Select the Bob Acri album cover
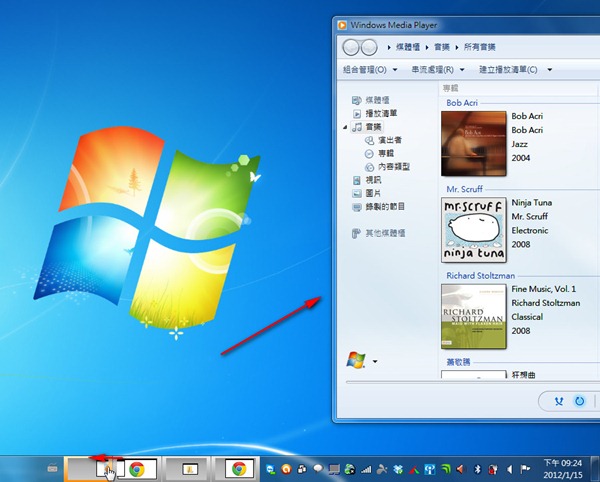Screen dimensions: 600x482 pyautogui.click(x=474, y=144)
